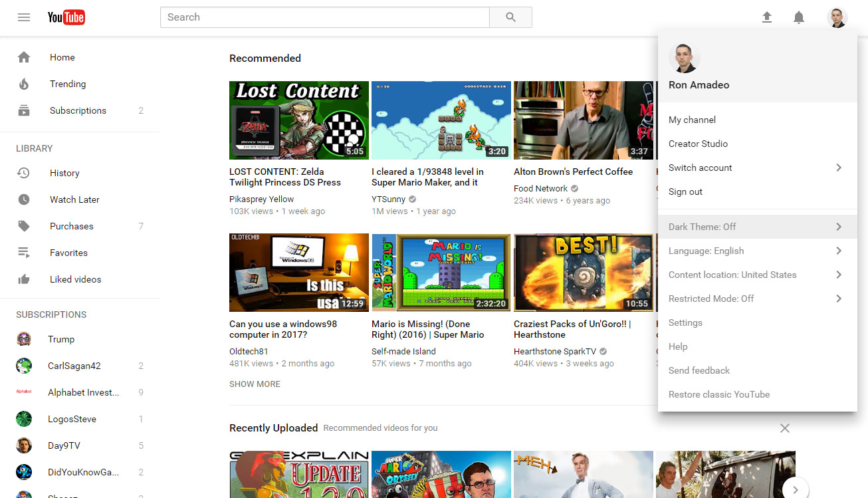Open the Food Network channel link
The width and height of the screenshot is (868, 498).
click(540, 189)
